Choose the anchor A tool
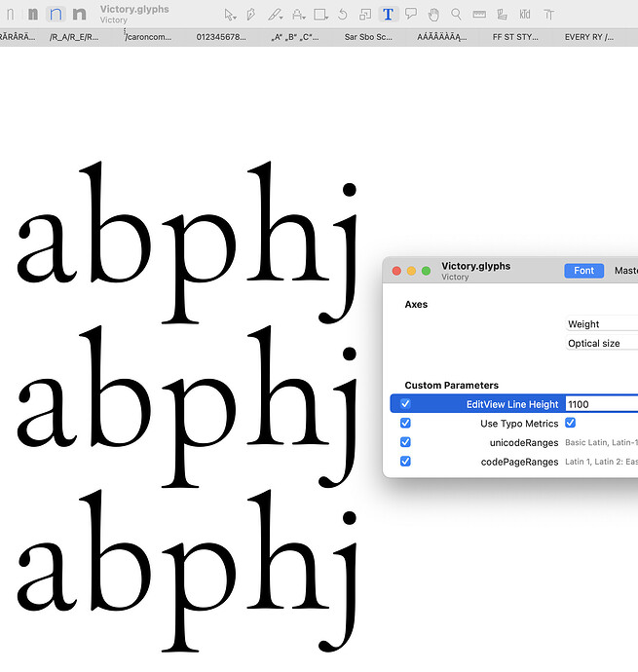 (298, 15)
